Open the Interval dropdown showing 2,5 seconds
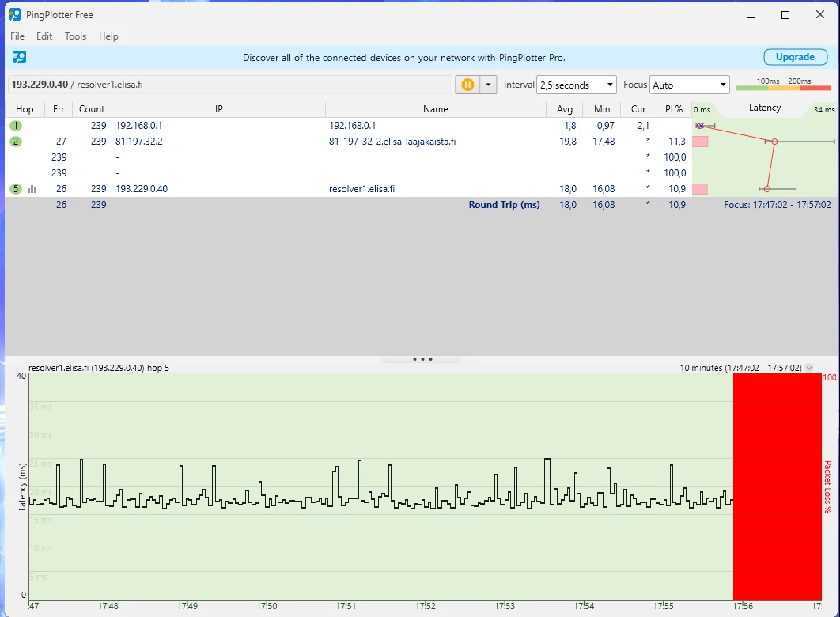Image resolution: width=840 pixels, height=617 pixels. click(576, 85)
